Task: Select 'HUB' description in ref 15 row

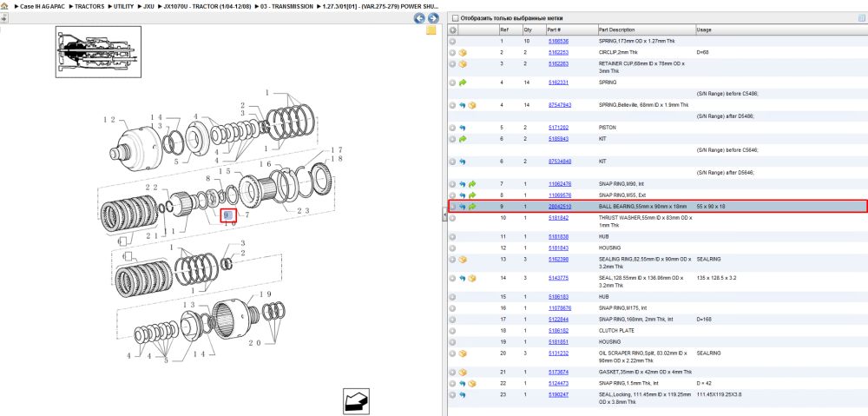Action: click(x=603, y=297)
